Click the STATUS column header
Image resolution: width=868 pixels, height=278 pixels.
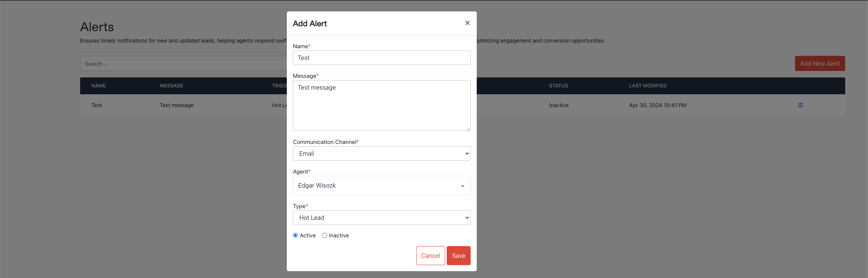[x=558, y=85]
